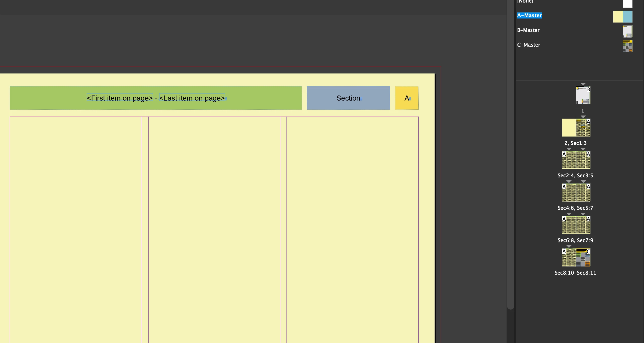Click the C-Master page icon

[x=627, y=46]
